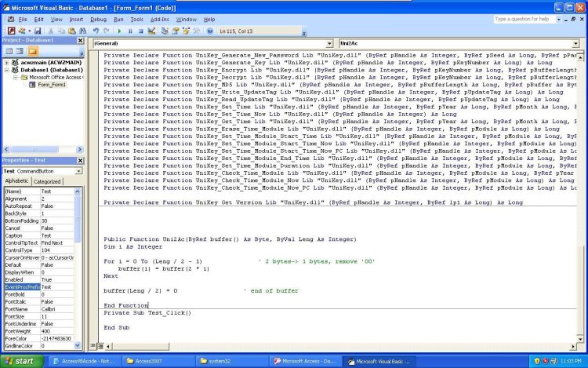Click the View Code icon in Project panel
The width and height of the screenshot is (588, 368).
pyautogui.click(x=9, y=51)
